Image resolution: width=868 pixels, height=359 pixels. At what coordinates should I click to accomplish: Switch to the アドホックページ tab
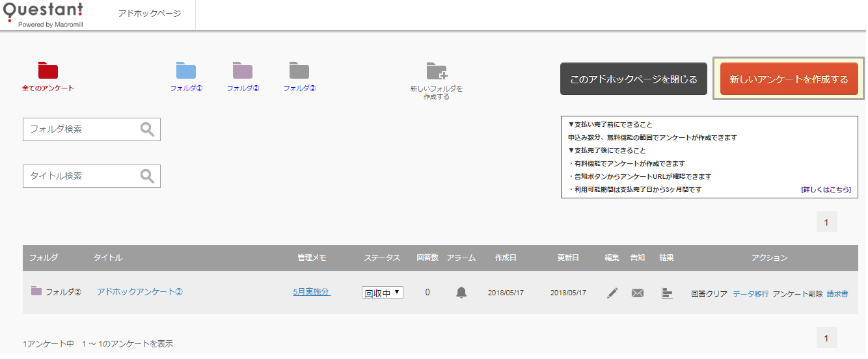tap(150, 14)
